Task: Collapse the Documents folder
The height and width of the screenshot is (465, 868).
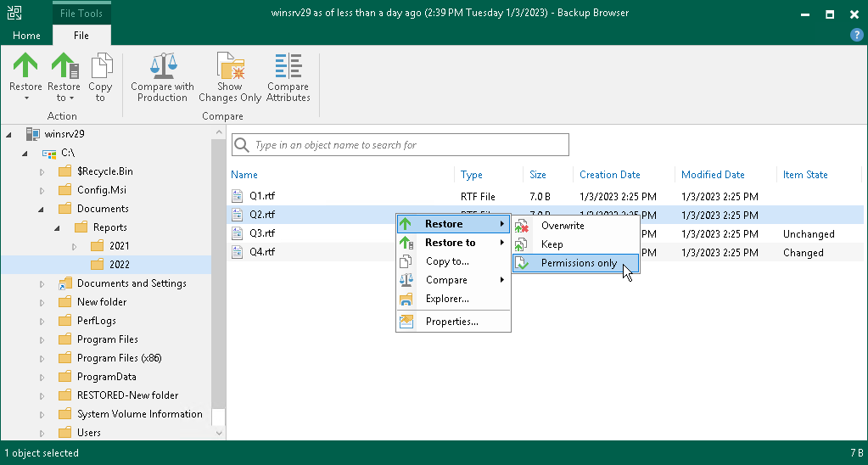Action: pos(41,210)
